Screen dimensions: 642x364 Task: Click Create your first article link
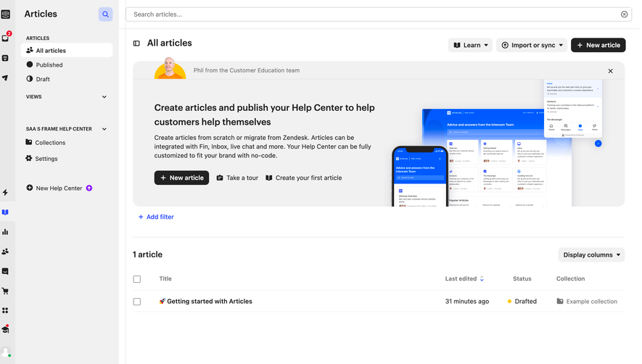tap(304, 178)
